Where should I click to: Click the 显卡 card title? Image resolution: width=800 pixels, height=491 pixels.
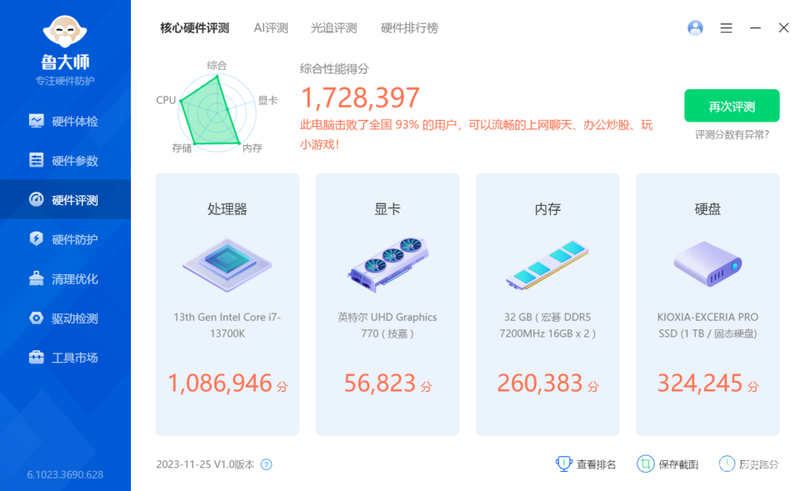coord(387,209)
